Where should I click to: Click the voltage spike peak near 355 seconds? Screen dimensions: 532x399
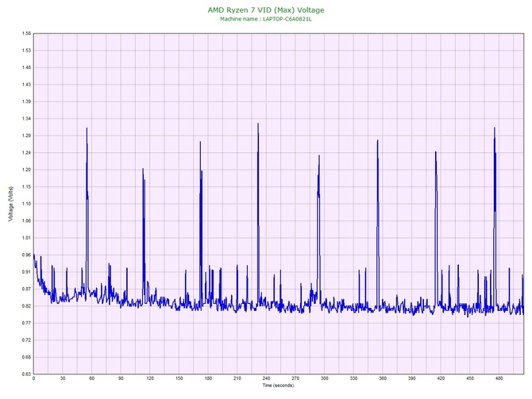378,140
